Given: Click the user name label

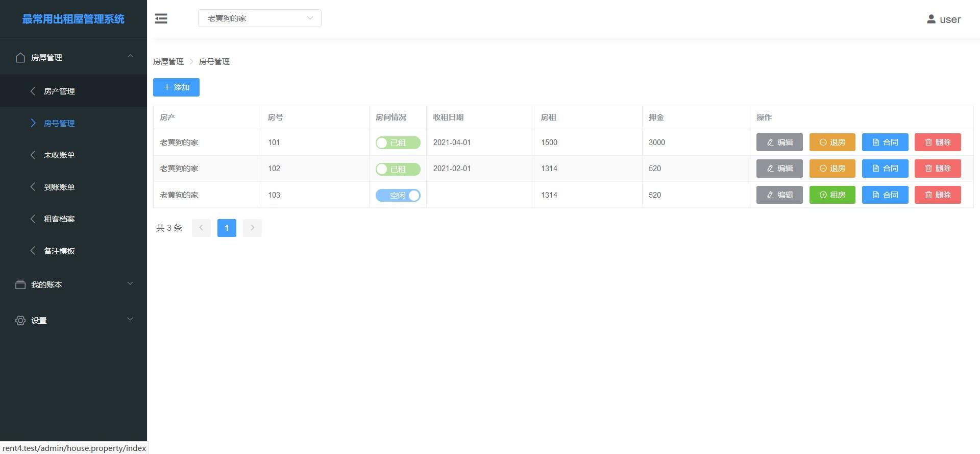Looking at the screenshot, I should pyautogui.click(x=950, y=19).
